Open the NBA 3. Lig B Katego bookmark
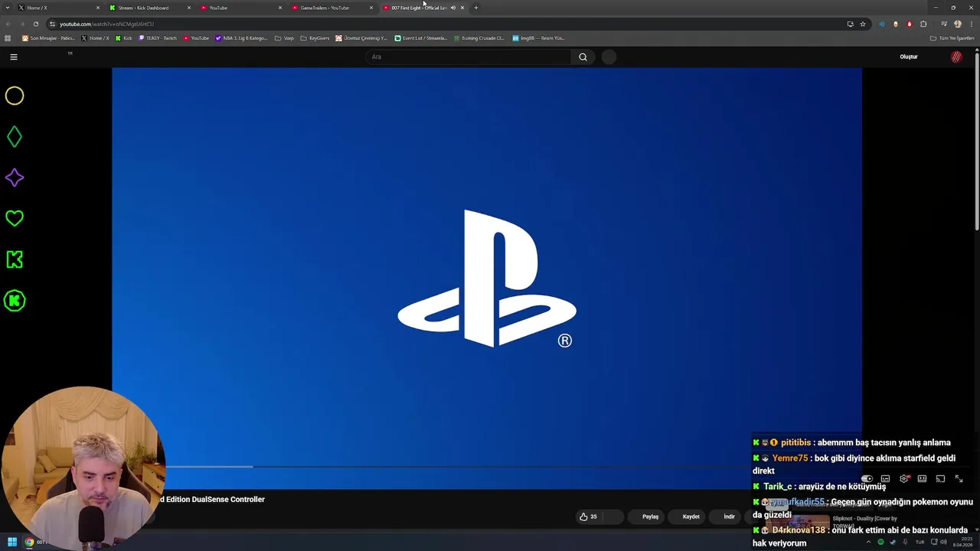 pos(242,37)
